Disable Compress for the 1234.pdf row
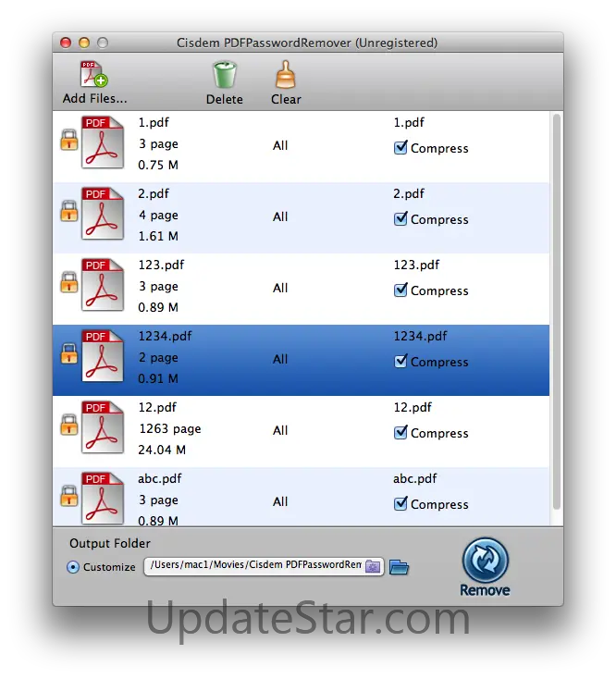 [400, 361]
